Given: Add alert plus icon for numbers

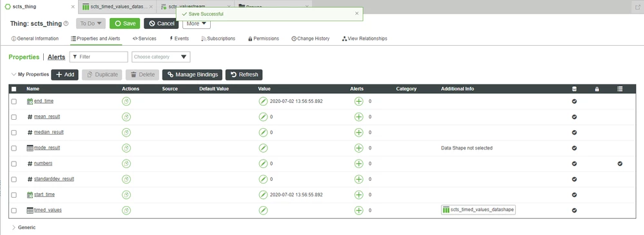Looking at the screenshot, I should point(358,164).
